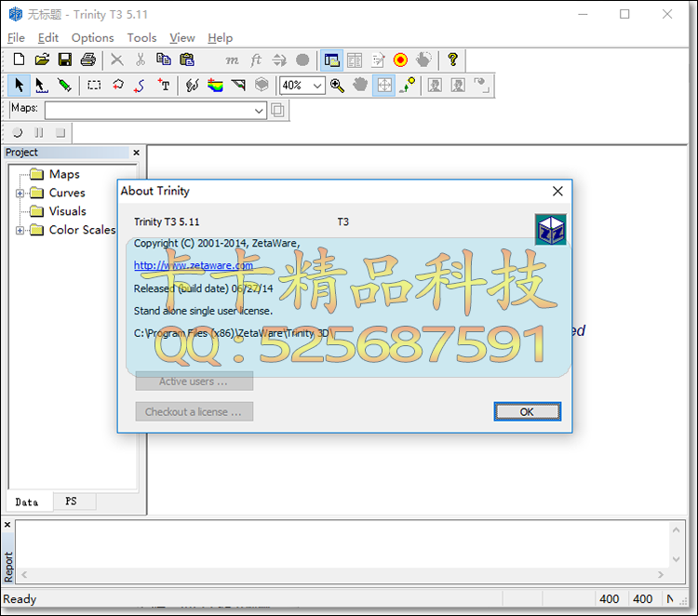This screenshot has height=616, width=698.
Task: Select the add text tool
Action: (164, 85)
